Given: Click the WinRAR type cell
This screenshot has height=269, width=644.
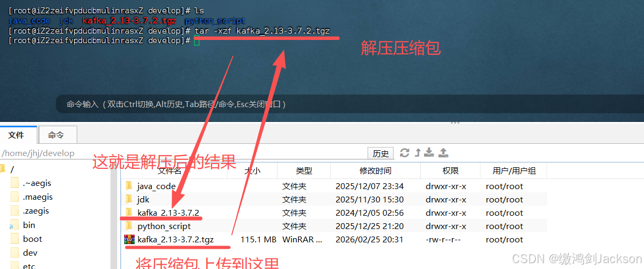Looking at the screenshot, I should pos(302,239).
